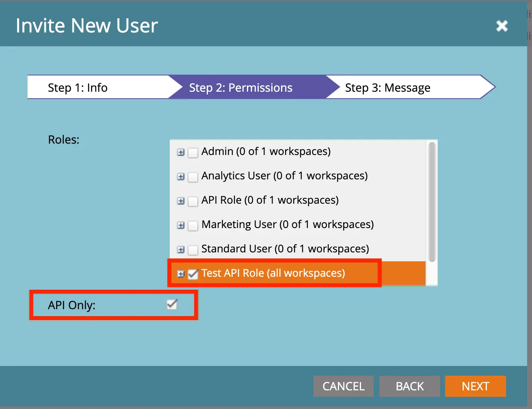Select the Marketing User checkbox
Image resolution: width=532 pixels, height=409 pixels.
193,226
